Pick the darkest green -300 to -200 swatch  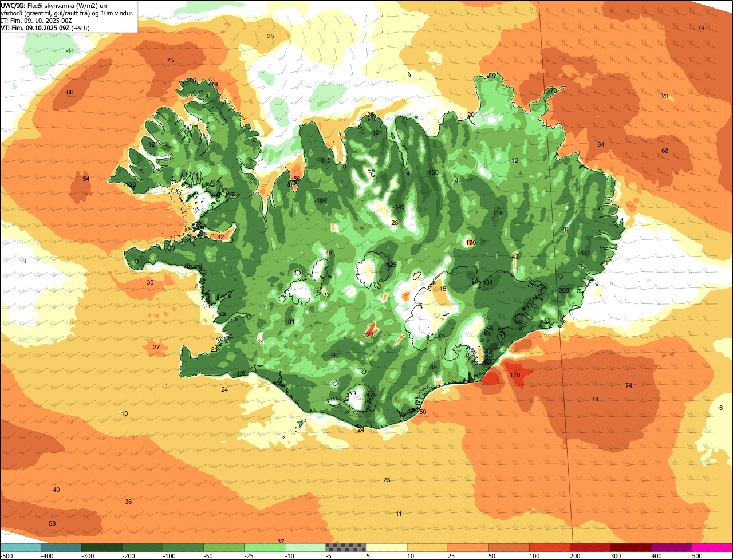(x=101, y=547)
